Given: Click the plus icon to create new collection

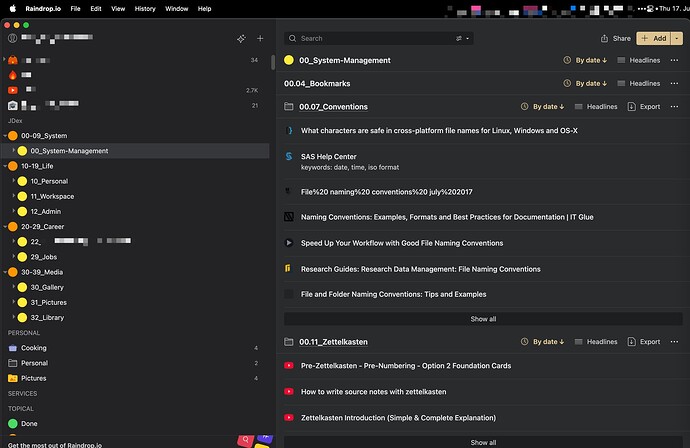Looking at the screenshot, I should pos(260,39).
